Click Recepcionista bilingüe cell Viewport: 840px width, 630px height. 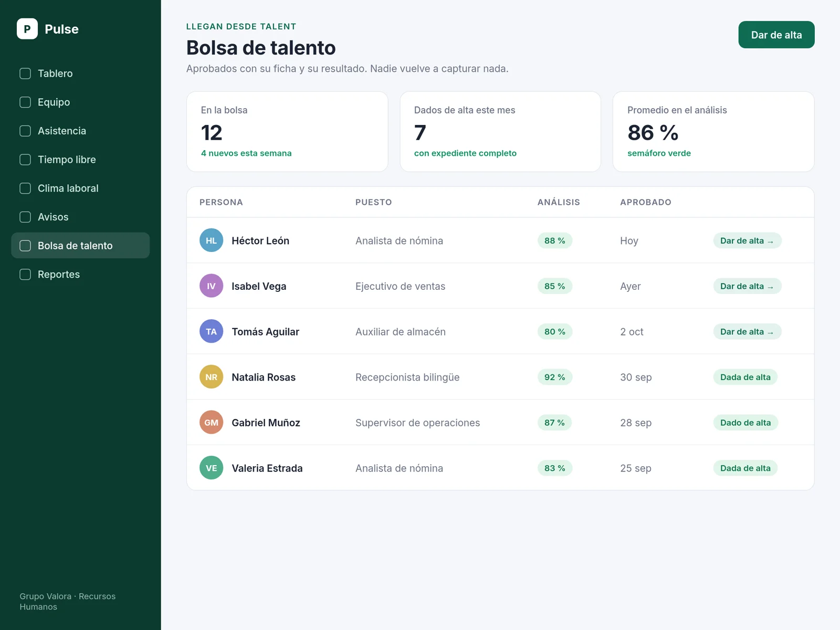407,377
